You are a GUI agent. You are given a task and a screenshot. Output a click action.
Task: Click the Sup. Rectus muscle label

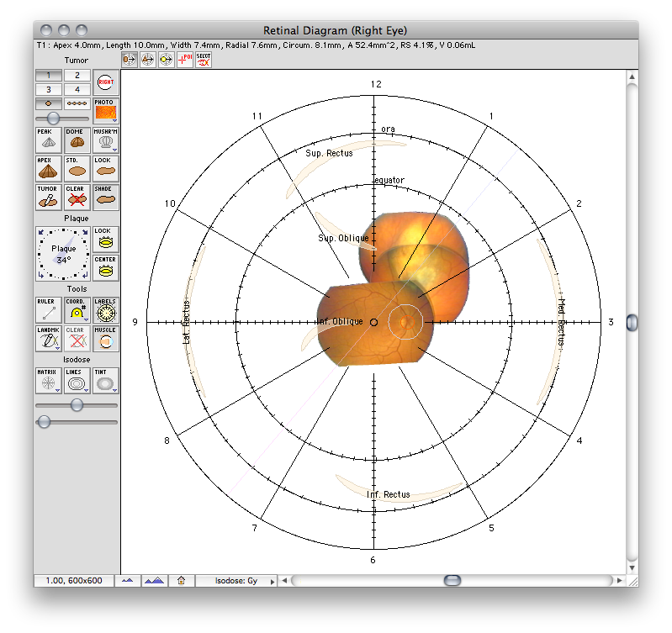click(x=329, y=153)
